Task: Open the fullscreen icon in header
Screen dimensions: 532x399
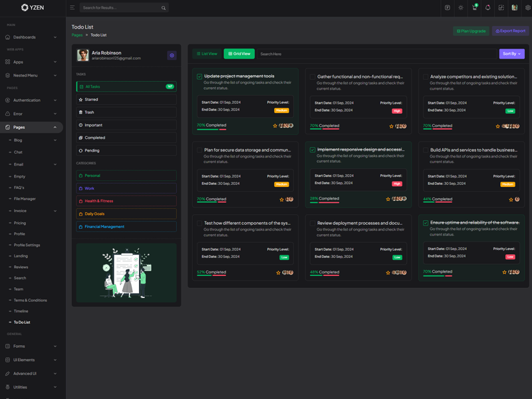Action: click(x=501, y=8)
